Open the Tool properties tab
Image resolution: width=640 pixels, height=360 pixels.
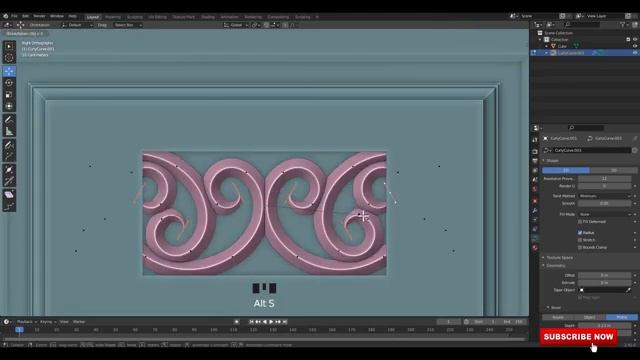click(x=535, y=140)
